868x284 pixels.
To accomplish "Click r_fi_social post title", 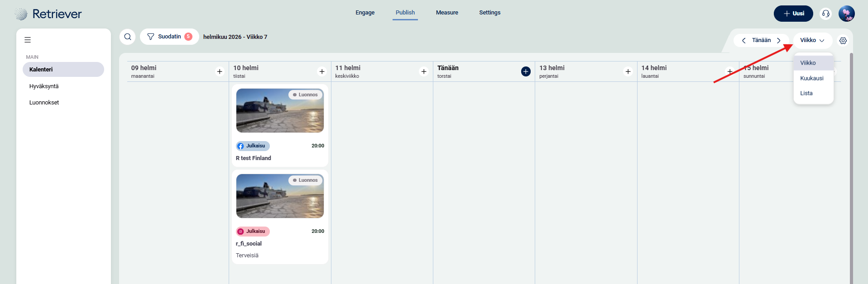I will 249,243.
